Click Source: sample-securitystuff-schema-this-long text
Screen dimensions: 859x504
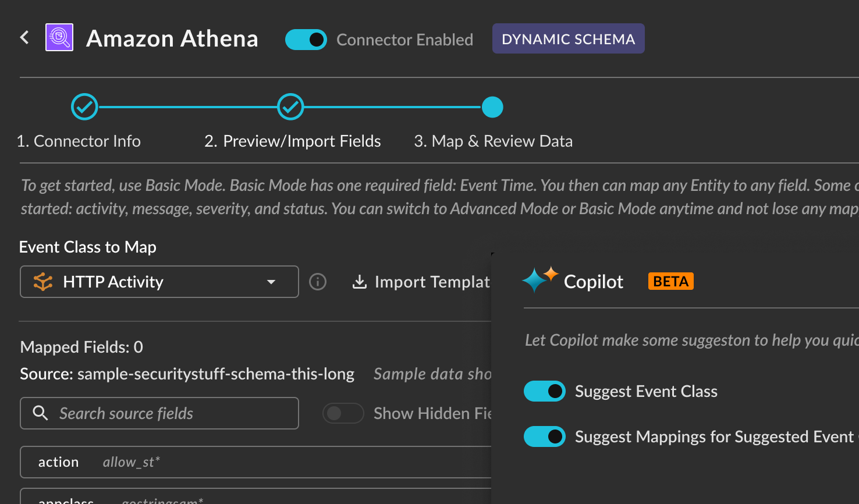tap(187, 374)
